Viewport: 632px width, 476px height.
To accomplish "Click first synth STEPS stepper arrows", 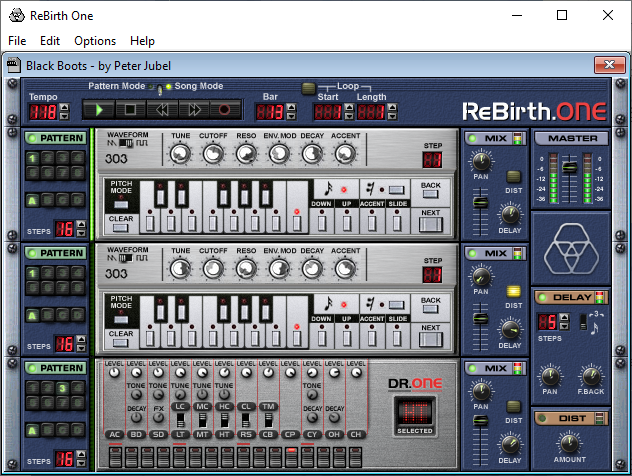I will pyautogui.click(x=82, y=228).
